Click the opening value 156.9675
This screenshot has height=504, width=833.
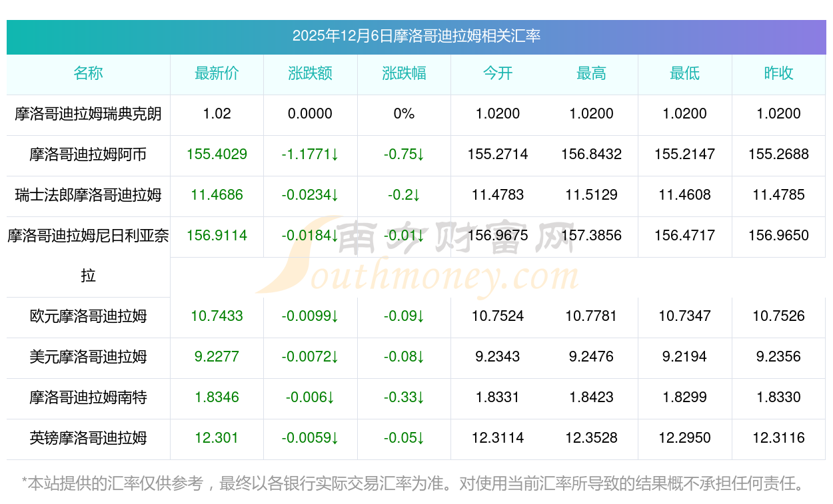[498, 236]
